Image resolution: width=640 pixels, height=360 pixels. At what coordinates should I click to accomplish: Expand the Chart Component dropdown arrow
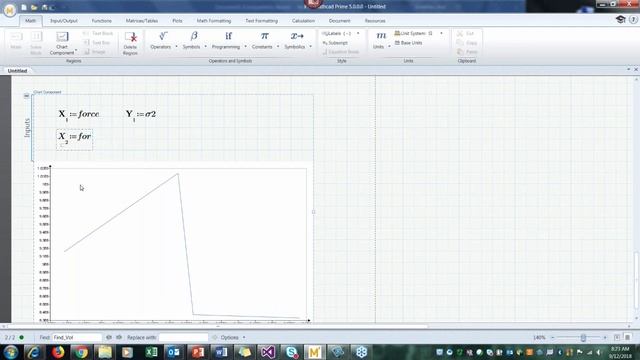click(x=76, y=51)
